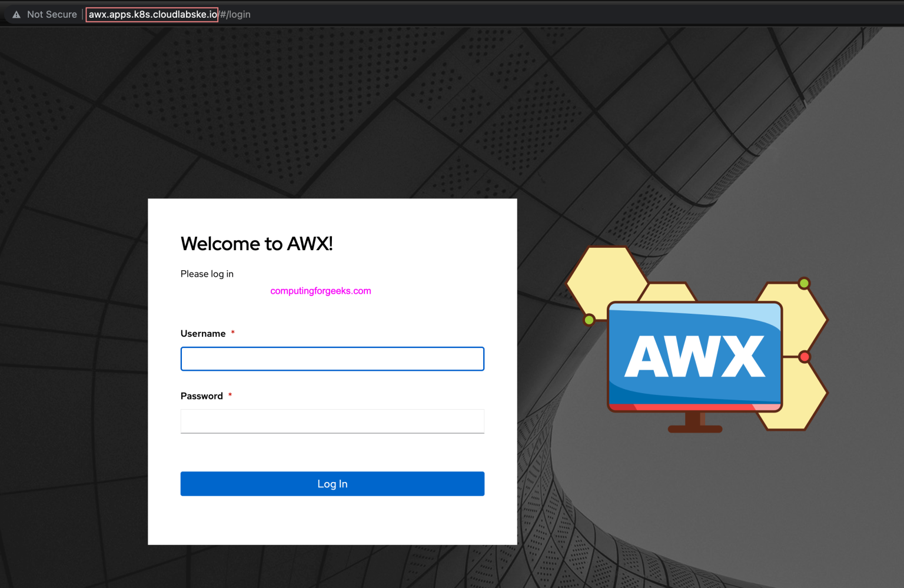The width and height of the screenshot is (904, 588).
Task: Click the Please log in text
Action: (x=207, y=274)
